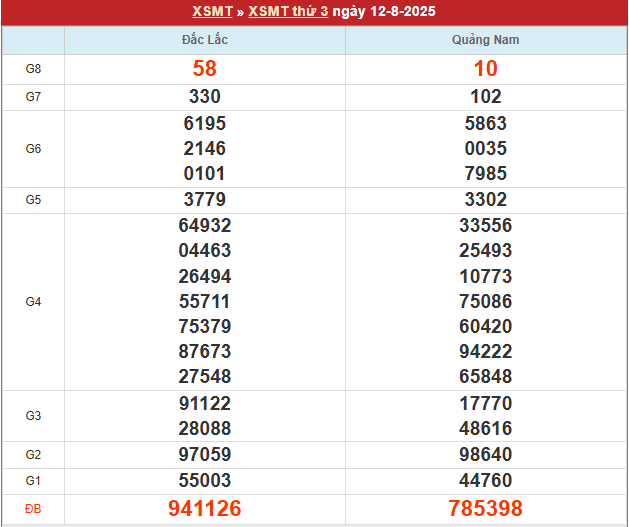
Task: Open the XSMT link in header
Action: (x=212, y=11)
